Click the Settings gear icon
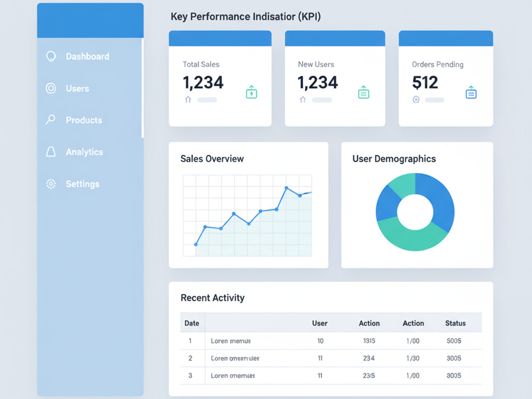The width and height of the screenshot is (532, 399). click(x=51, y=184)
